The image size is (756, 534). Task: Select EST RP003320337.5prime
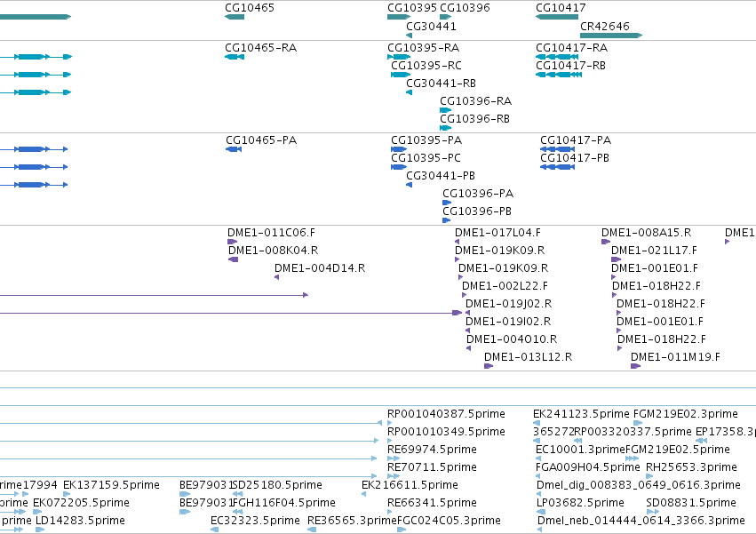click(x=633, y=432)
